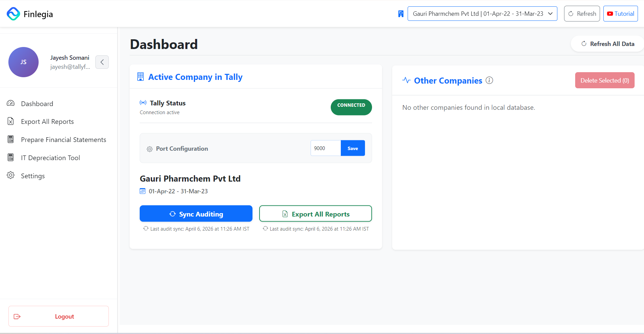Click the dropdown arrow on company selector
The height and width of the screenshot is (334, 644).
[550, 14]
